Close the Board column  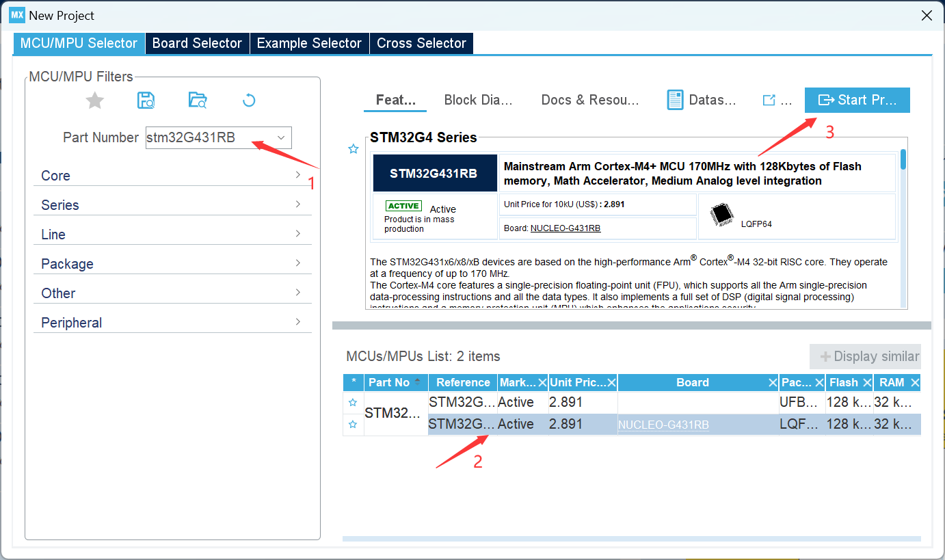point(773,383)
